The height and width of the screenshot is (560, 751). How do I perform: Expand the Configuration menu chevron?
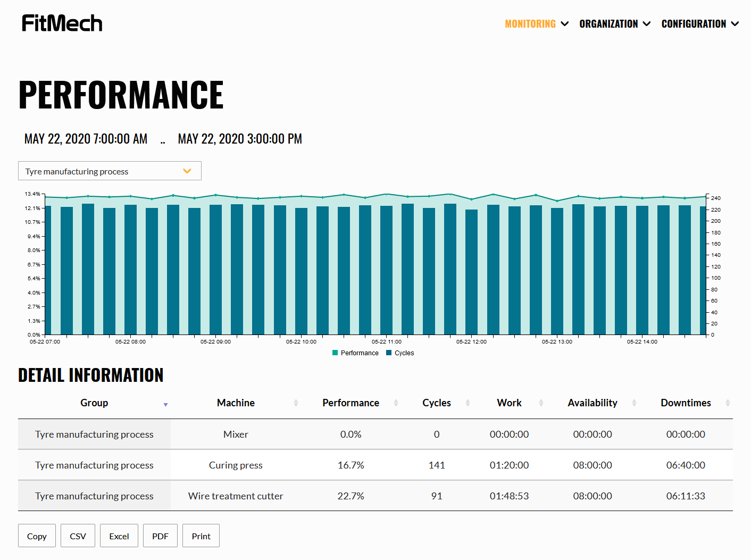pos(735,24)
